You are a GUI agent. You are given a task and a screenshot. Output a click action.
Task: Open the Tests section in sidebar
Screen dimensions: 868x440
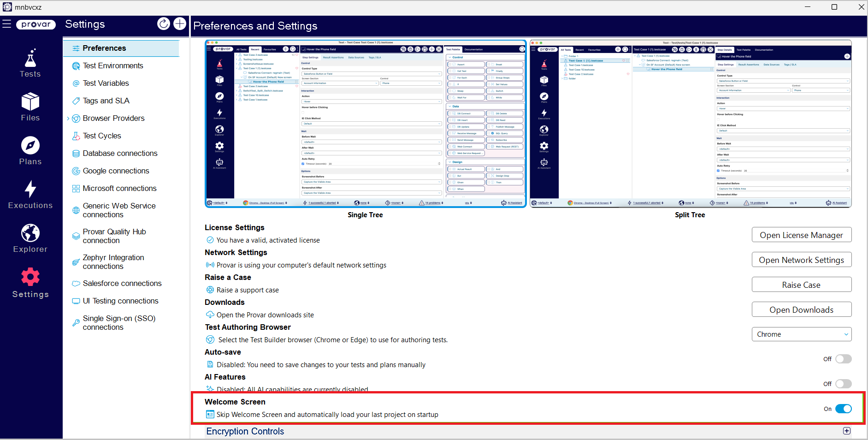pyautogui.click(x=30, y=63)
